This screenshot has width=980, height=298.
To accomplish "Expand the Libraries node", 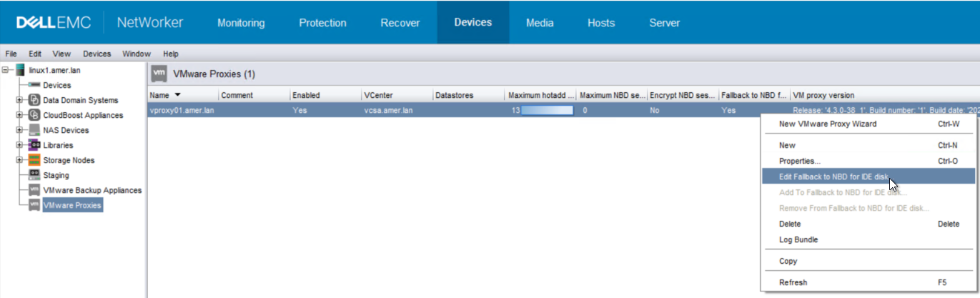I will click(x=19, y=145).
